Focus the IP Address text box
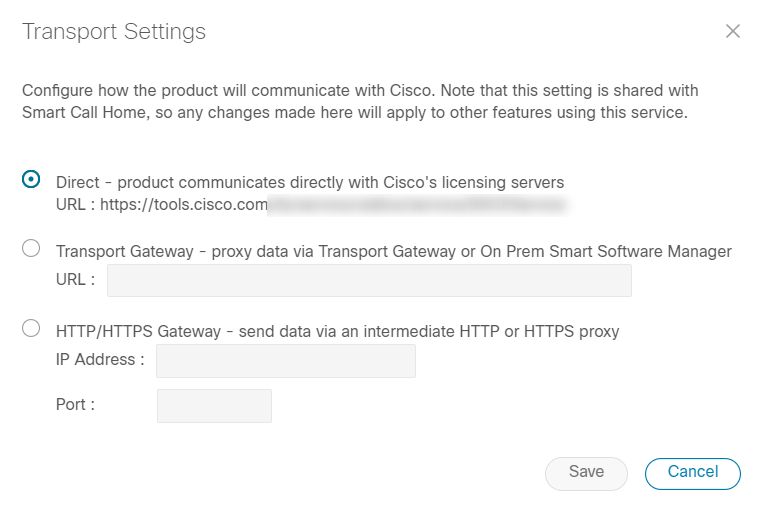This screenshot has width=761, height=510. (286, 360)
